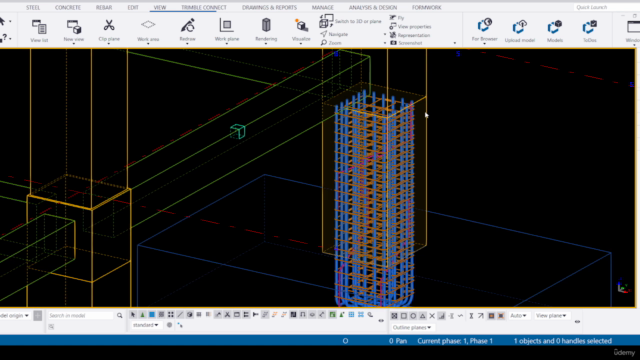Open the CONCRETE ribbon tab
Viewport: 640px width, 360px height.
coord(68,7)
